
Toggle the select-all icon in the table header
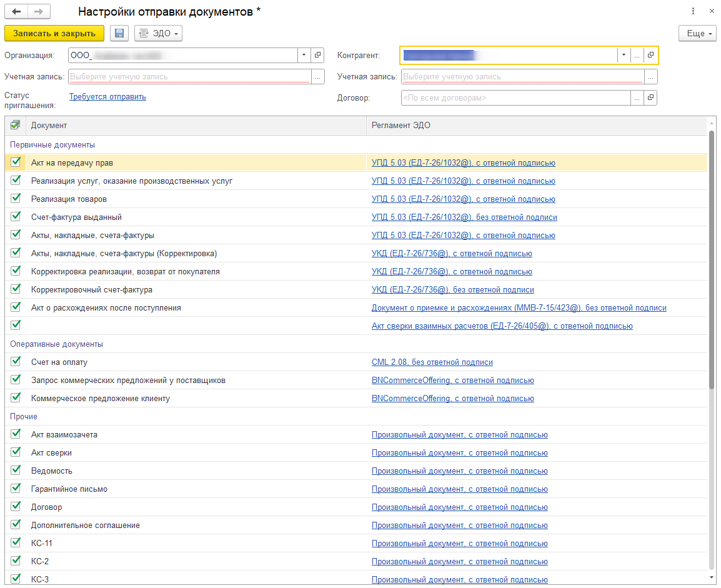[x=16, y=125]
